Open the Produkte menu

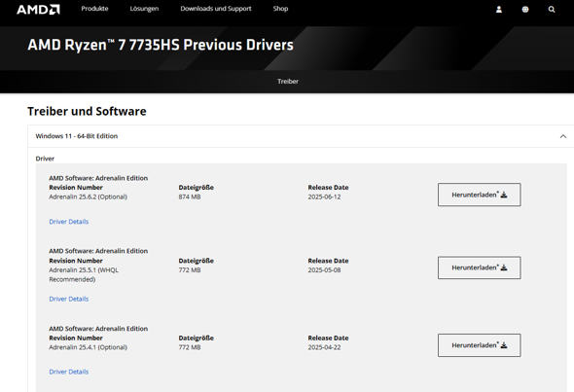[94, 9]
